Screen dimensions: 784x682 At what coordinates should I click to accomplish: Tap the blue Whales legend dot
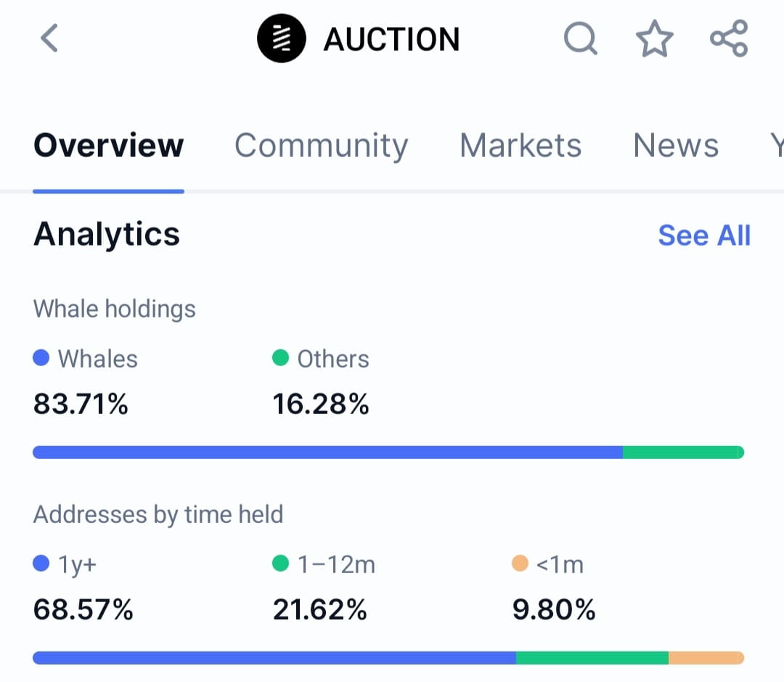(41, 358)
